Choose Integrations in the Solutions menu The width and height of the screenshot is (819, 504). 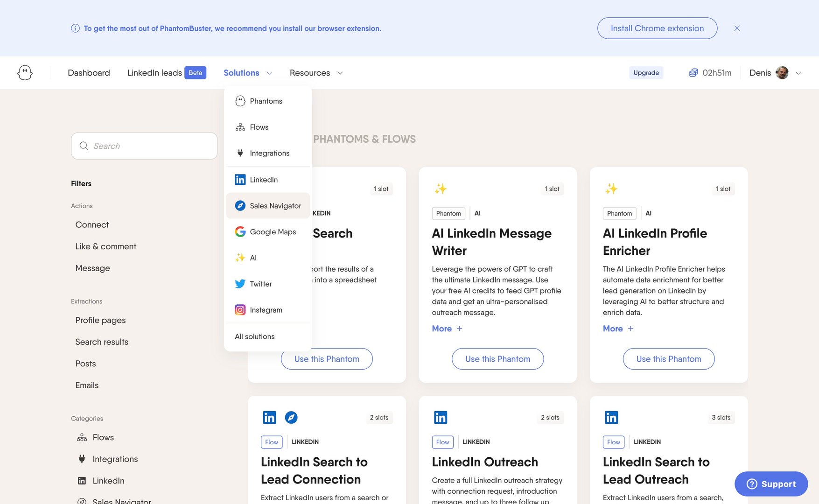pos(268,153)
